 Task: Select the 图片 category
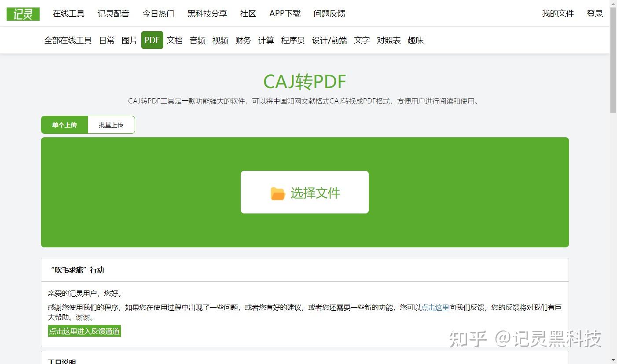pos(129,40)
